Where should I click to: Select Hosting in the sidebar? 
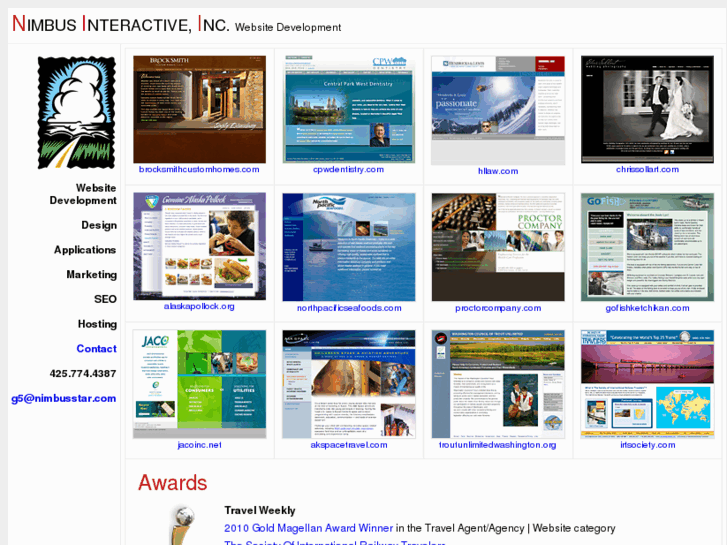point(97,324)
